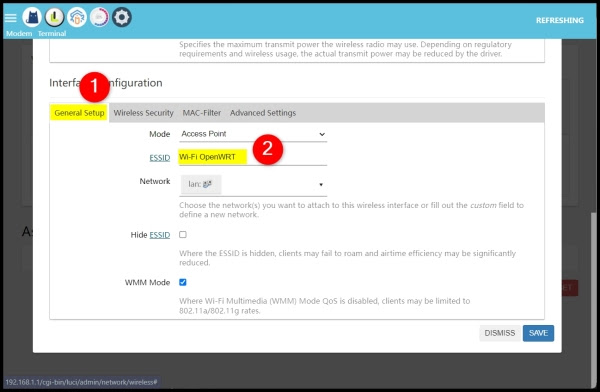This screenshot has width=600, height=392.
Task: Open the wireless network house icon
Action: tap(77, 17)
